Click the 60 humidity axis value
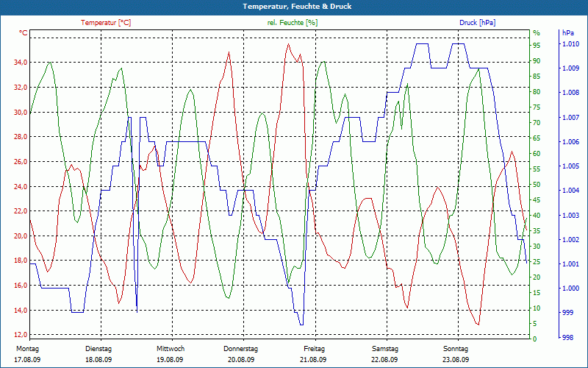The image size is (588, 368). [537, 154]
